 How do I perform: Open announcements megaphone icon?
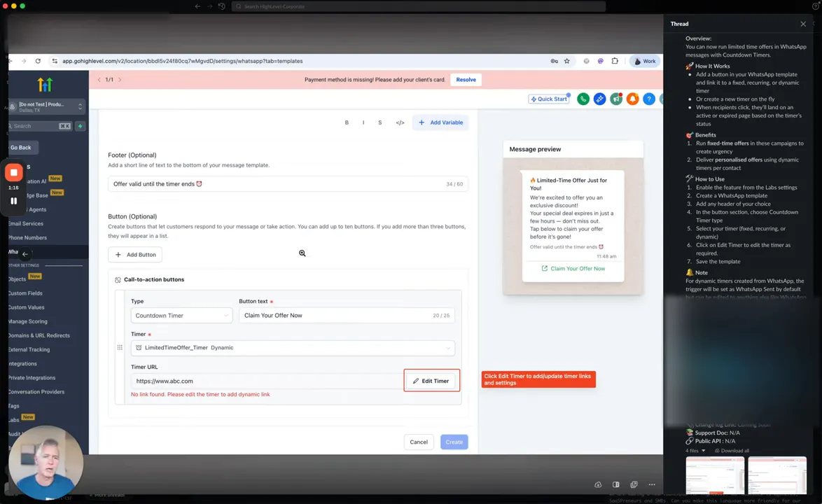pyautogui.click(x=616, y=99)
